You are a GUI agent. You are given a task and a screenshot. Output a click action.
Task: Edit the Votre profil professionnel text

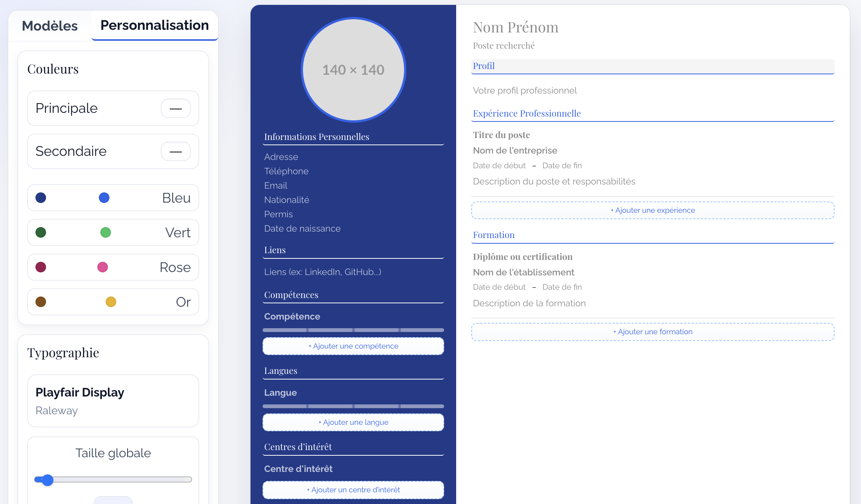[524, 91]
